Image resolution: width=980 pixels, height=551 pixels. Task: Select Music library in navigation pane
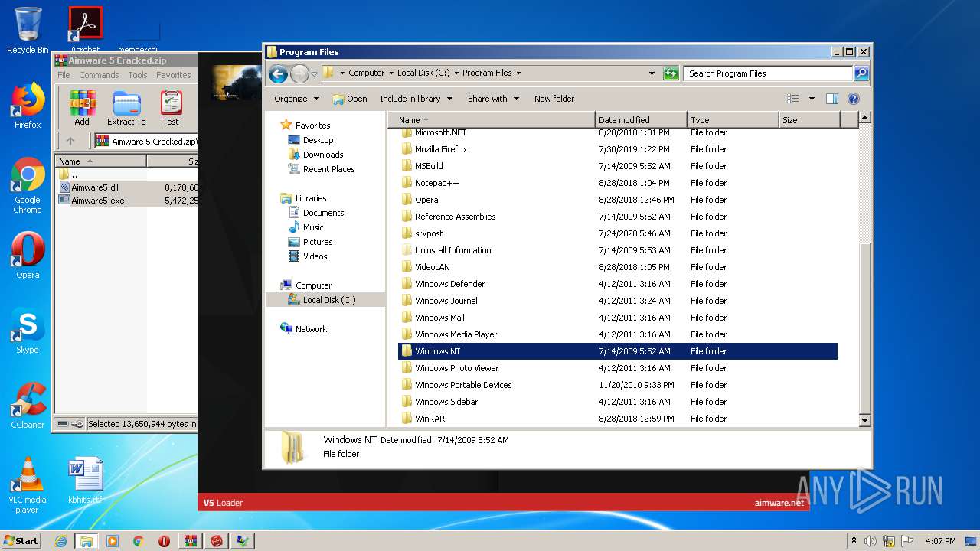tap(306, 227)
